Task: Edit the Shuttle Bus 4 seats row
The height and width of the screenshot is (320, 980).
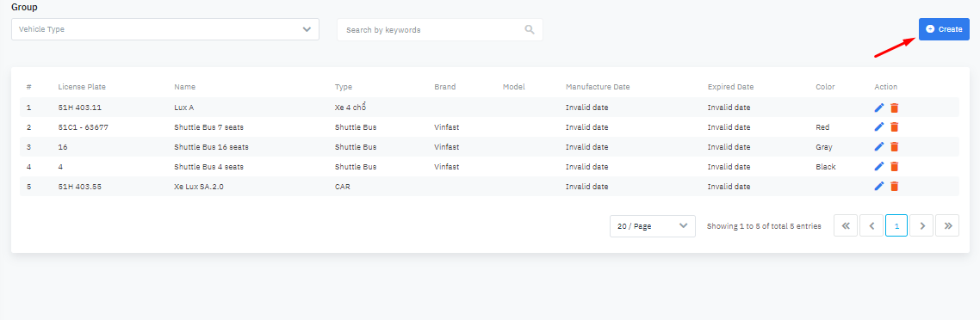Action: tap(878, 167)
